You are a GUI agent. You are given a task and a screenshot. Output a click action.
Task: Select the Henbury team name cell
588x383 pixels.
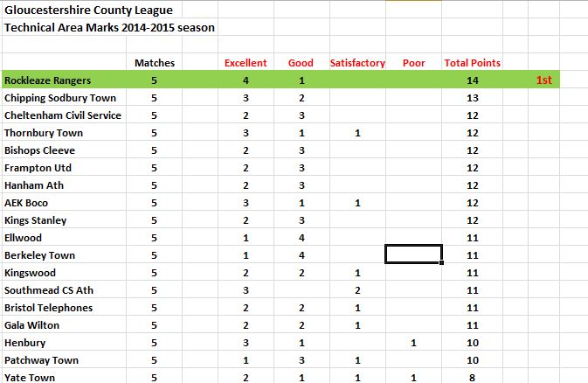(x=64, y=343)
